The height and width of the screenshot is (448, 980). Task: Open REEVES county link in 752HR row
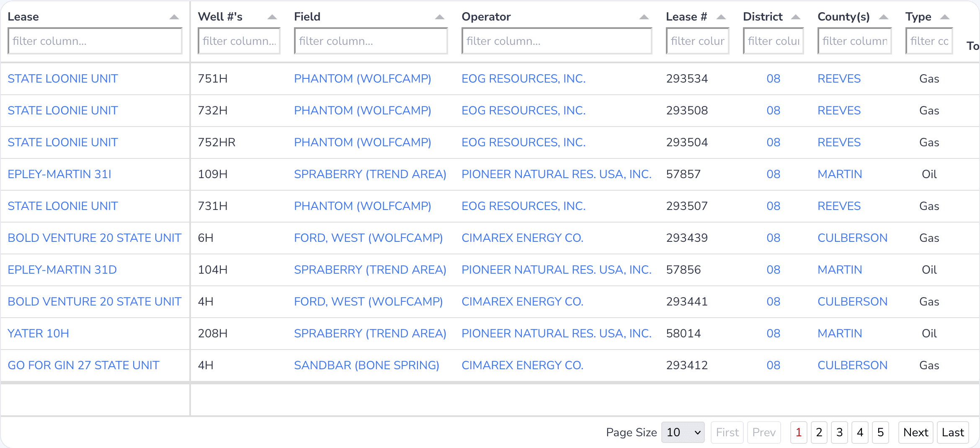coord(839,142)
